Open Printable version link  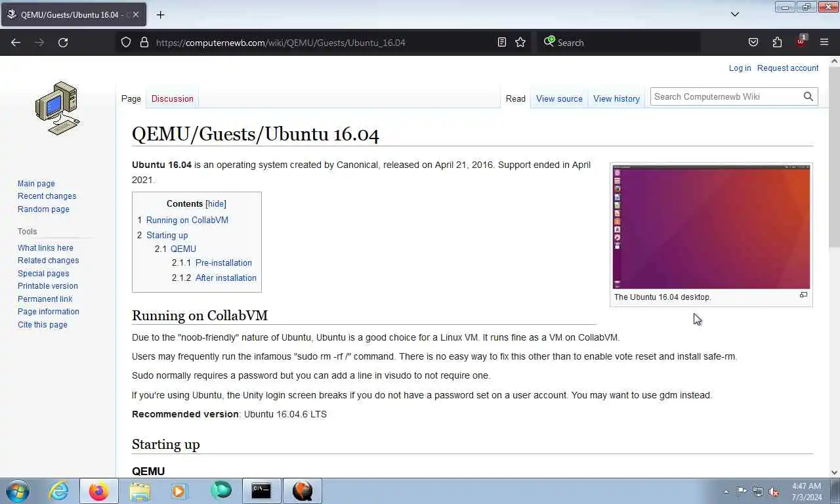click(x=47, y=286)
